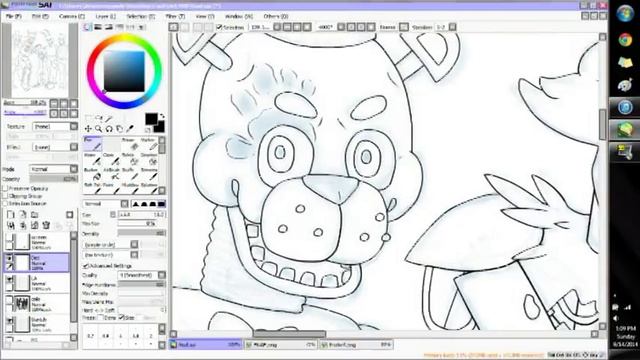This screenshot has width=640, height=360.
Task: Click the Redo arrow in top toolbar
Action: coord(185,27)
